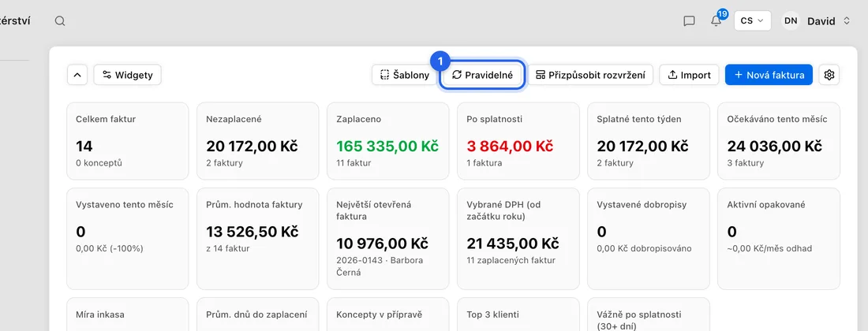Click the 13 526,50 Kč value
The width and height of the screenshot is (868, 331).
coord(253,232)
